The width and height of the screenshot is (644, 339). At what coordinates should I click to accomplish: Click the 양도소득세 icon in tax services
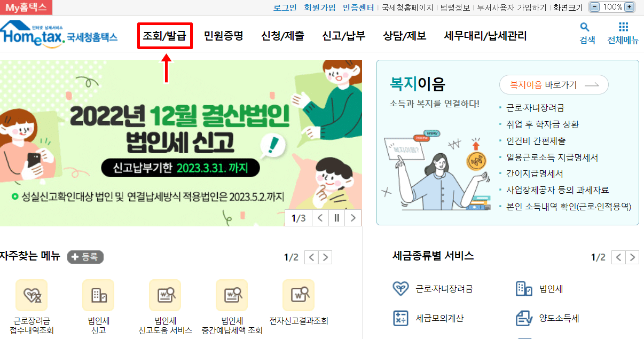pos(524,318)
